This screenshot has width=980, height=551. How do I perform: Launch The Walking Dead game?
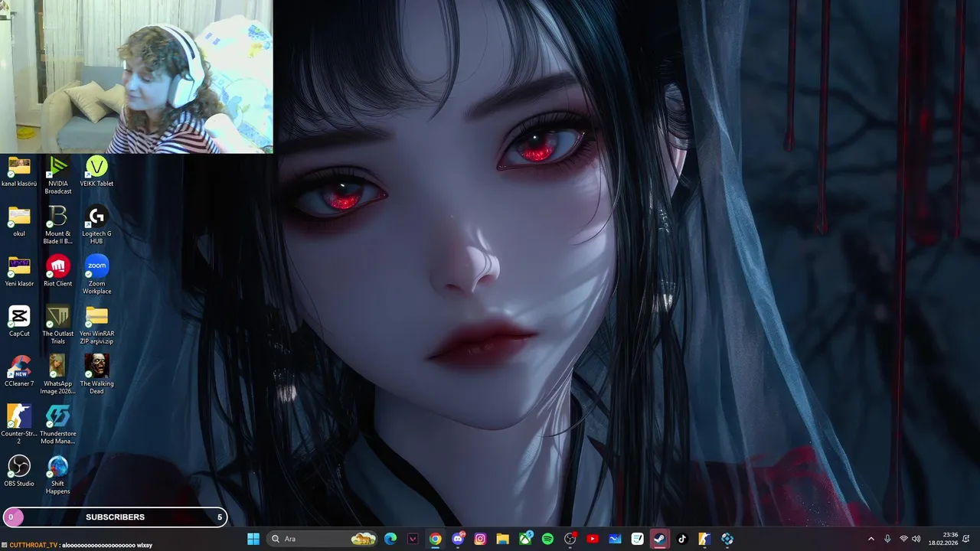click(96, 374)
